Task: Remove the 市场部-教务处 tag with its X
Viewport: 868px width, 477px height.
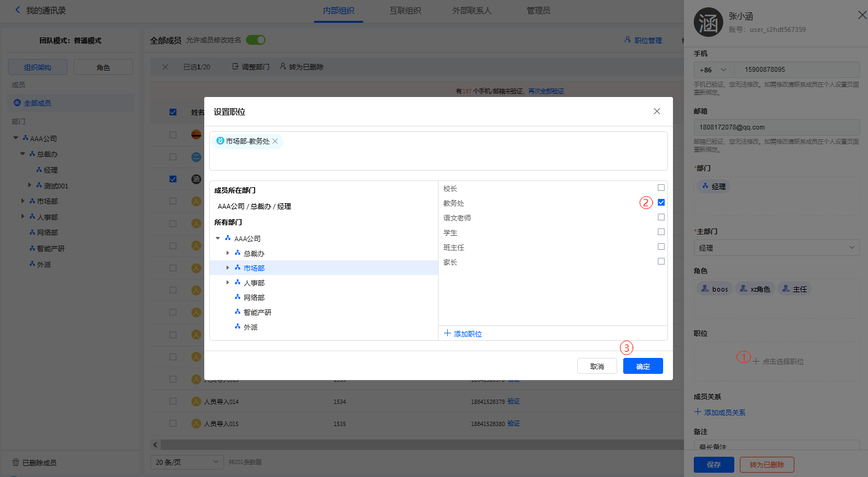Action: (x=275, y=141)
